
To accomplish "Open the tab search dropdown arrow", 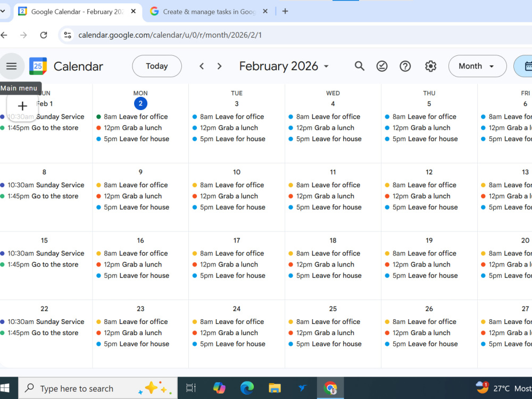I will pos(3,11).
